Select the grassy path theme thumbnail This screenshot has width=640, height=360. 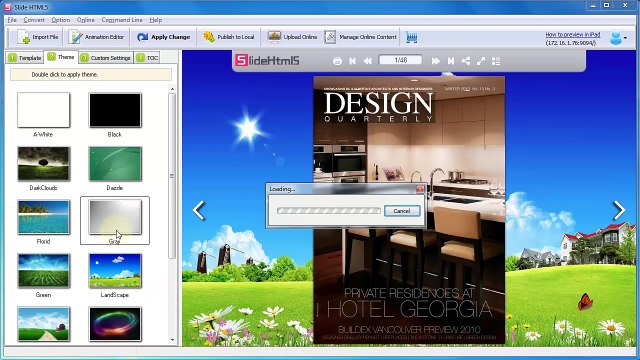click(x=44, y=324)
